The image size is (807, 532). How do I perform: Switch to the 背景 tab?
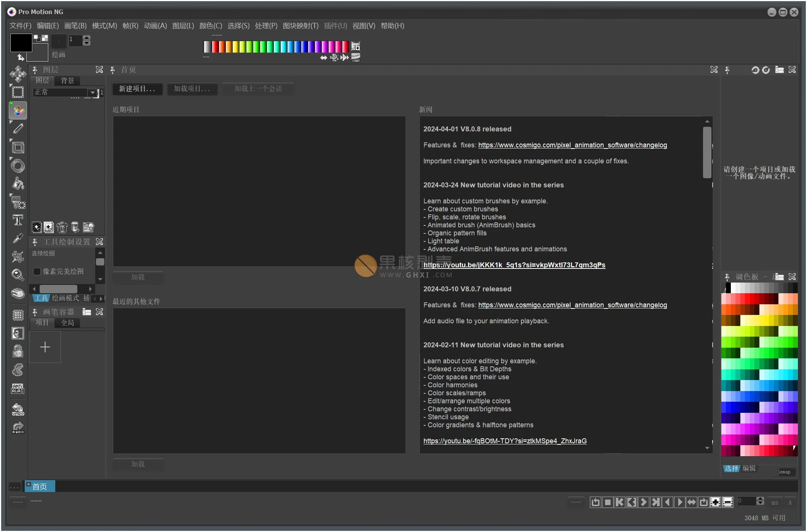(x=67, y=80)
